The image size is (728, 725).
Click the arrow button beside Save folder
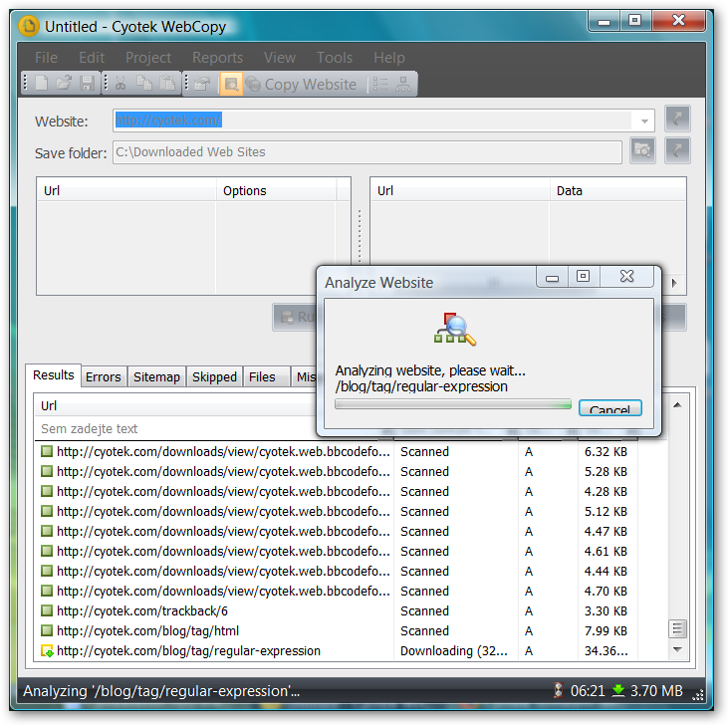(x=677, y=150)
